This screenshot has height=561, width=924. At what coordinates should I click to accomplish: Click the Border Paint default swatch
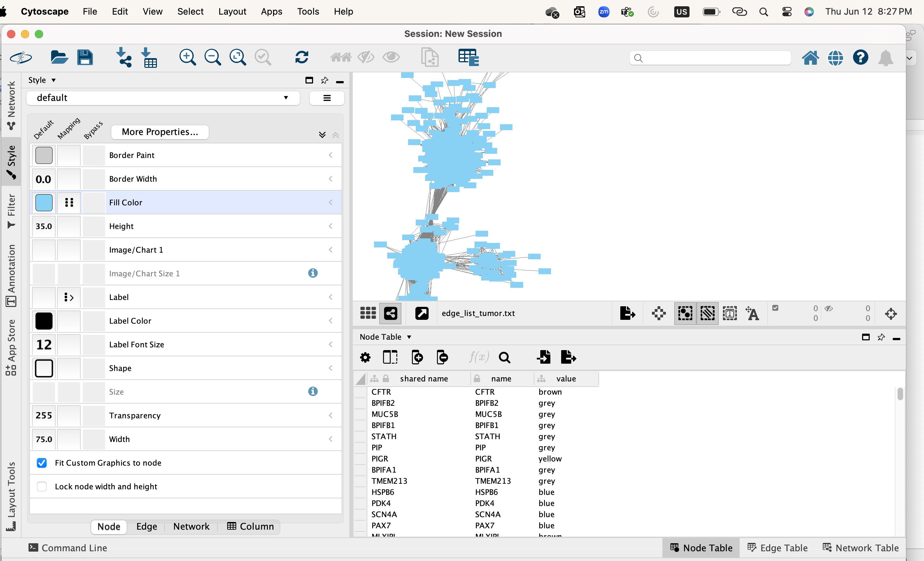pyautogui.click(x=44, y=155)
